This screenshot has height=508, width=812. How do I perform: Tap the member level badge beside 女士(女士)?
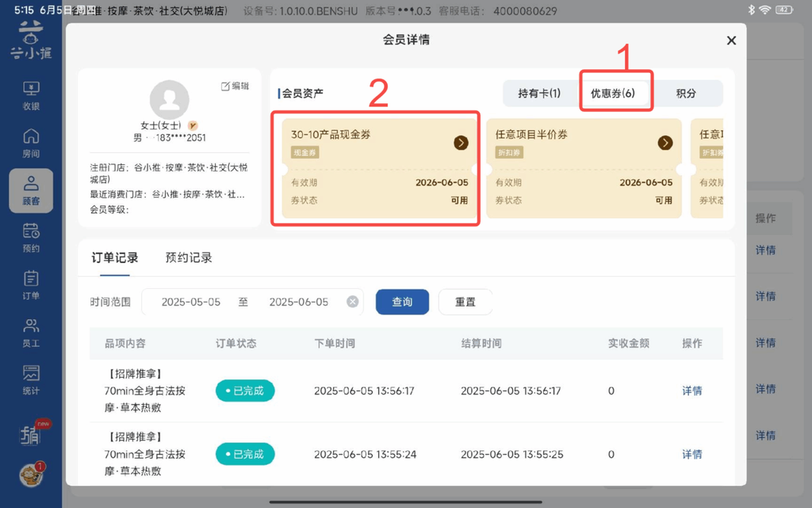193,125
